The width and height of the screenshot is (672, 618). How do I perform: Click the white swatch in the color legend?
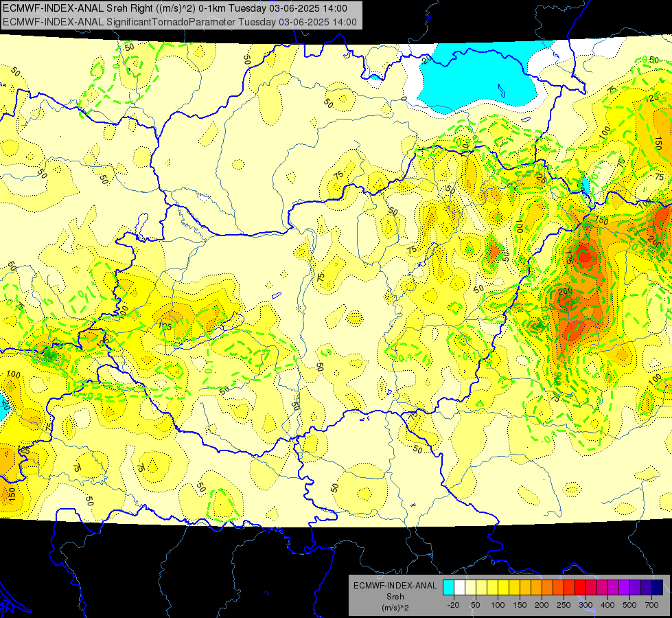click(459, 587)
